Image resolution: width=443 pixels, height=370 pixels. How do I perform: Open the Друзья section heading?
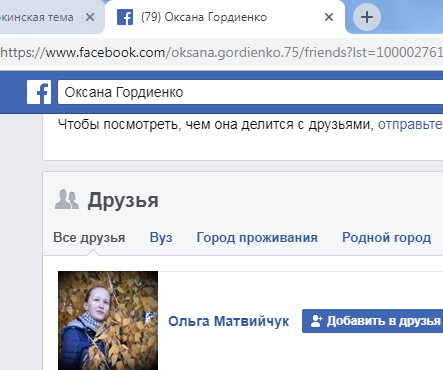click(123, 200)
